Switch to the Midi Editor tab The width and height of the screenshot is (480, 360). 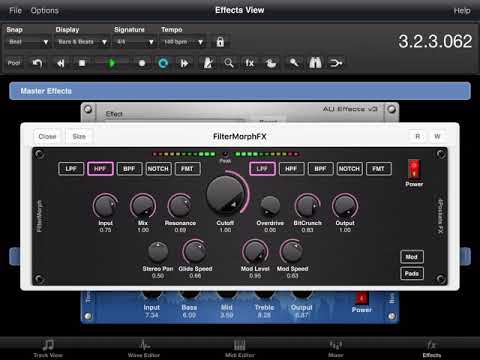point(240,349)
